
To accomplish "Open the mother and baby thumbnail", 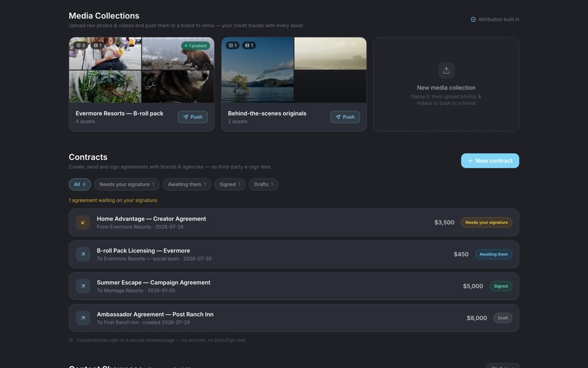I will tap(105, 53).
